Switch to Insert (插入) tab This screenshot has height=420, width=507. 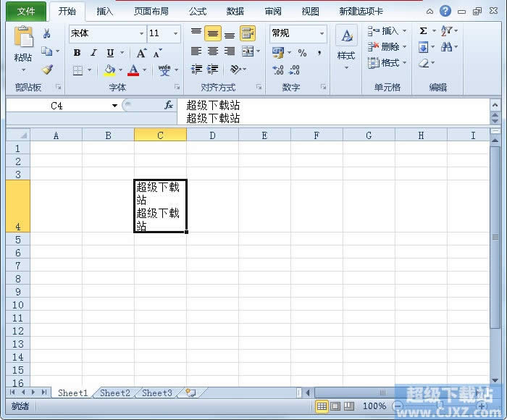tap(104, 12)
